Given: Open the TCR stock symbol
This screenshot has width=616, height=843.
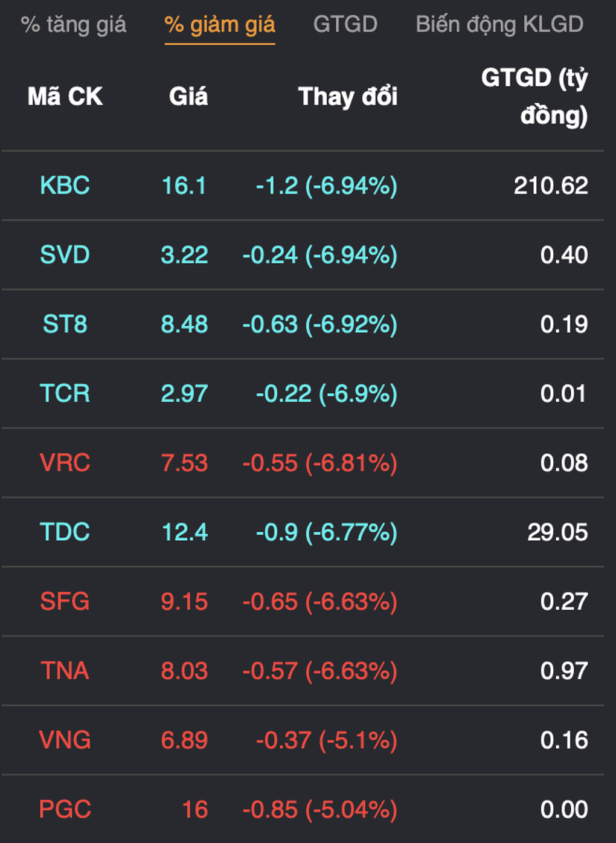Looking at the screenshot, I should [65, 394].
